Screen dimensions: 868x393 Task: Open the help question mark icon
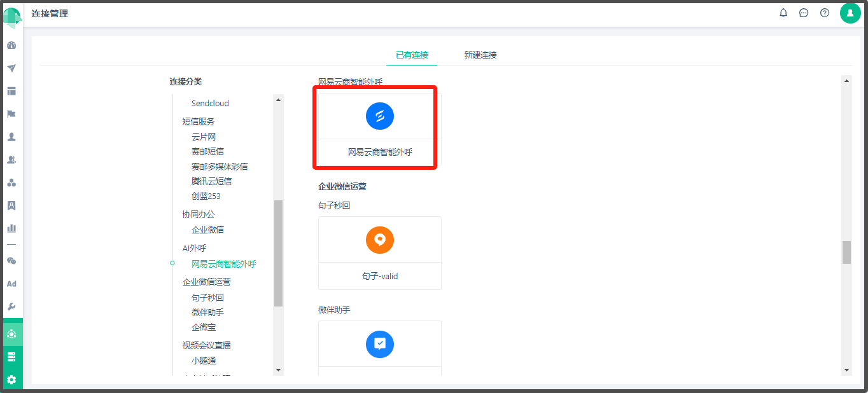point(825,13)
